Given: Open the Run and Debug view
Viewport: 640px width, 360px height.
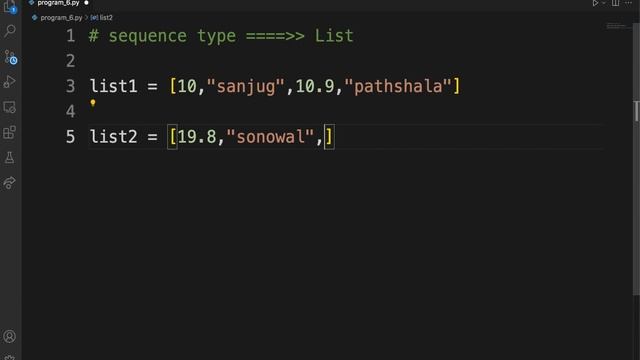Looking at the screenshot, I should (x=9, y=82).
